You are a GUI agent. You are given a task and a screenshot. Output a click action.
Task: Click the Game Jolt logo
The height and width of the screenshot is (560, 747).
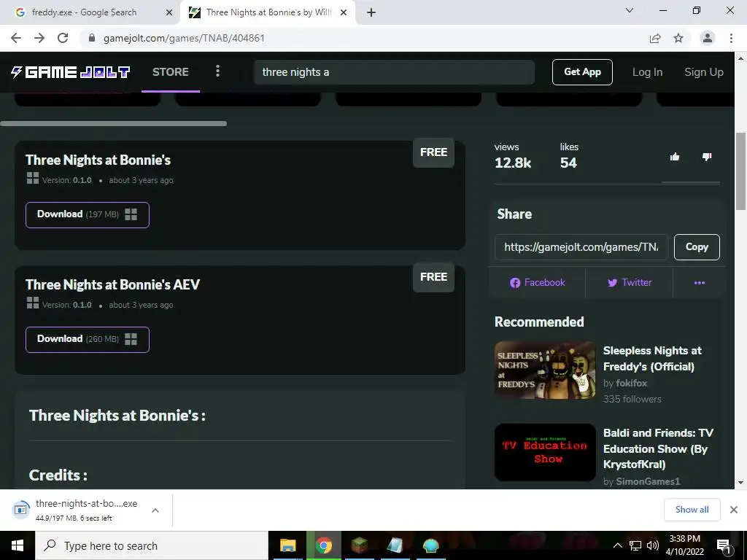[x=71, y=72]
